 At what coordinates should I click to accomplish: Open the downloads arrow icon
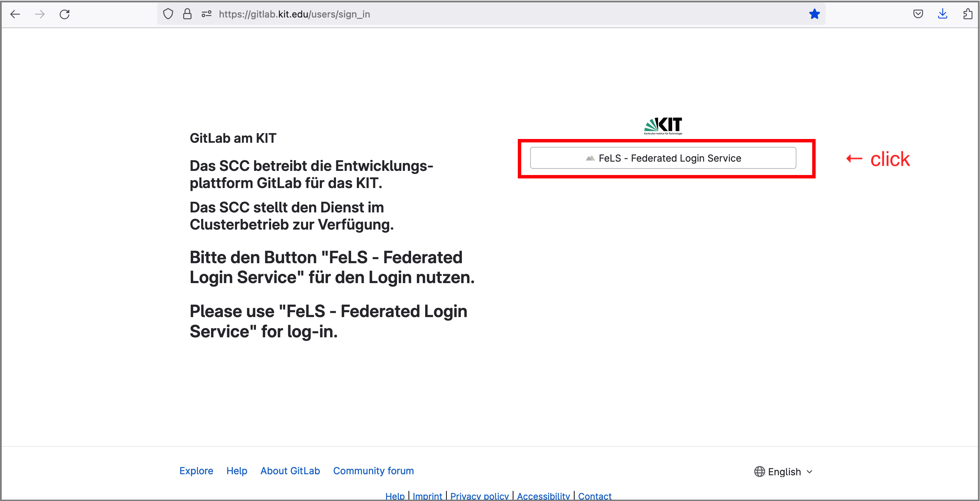942,14
